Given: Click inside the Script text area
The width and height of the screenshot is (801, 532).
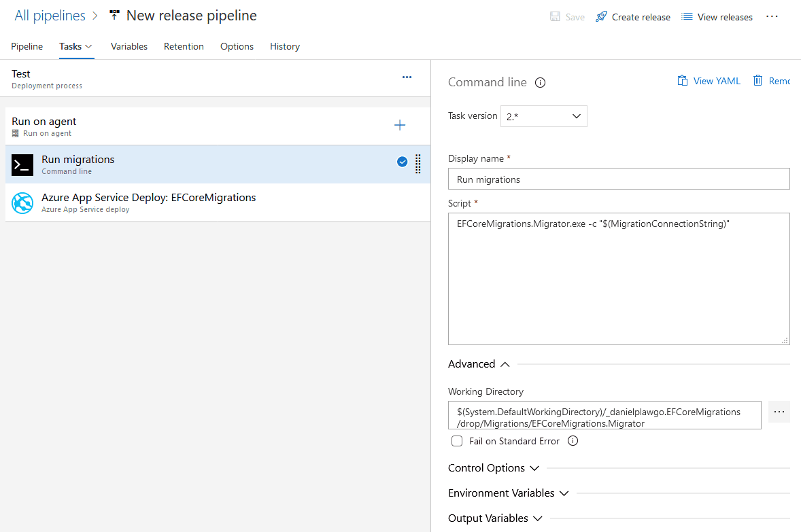Looking at the screenshot, I should point(619,279).
